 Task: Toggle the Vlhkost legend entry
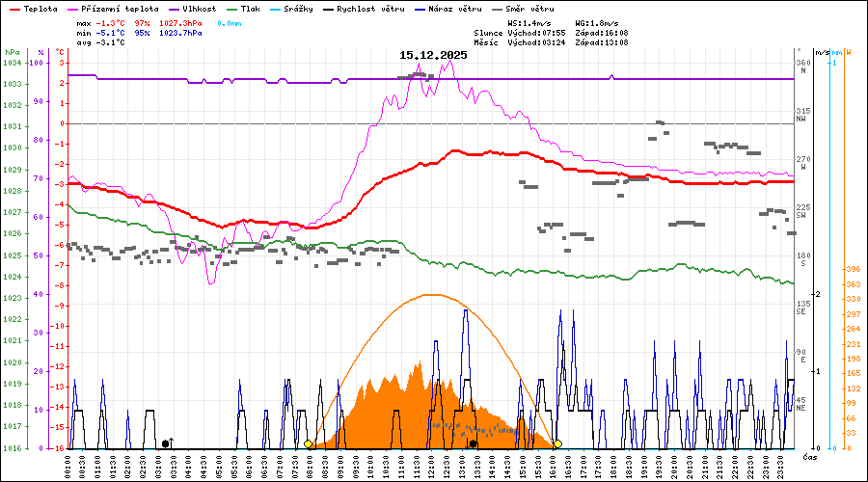point(197,9)
